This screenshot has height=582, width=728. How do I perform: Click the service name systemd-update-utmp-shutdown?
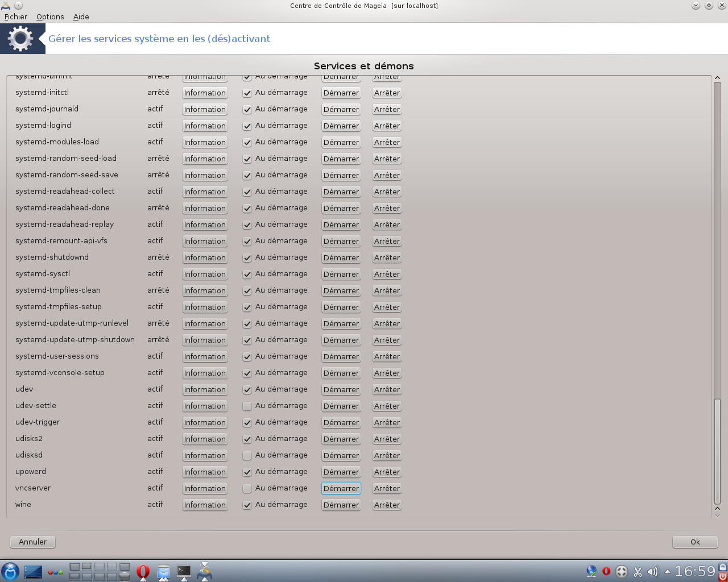tap(75, 339)
